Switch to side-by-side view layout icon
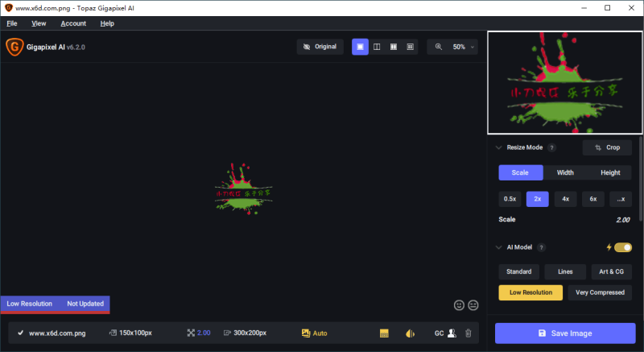This screenshot has width=644, height=352. [x=394, y=47]
